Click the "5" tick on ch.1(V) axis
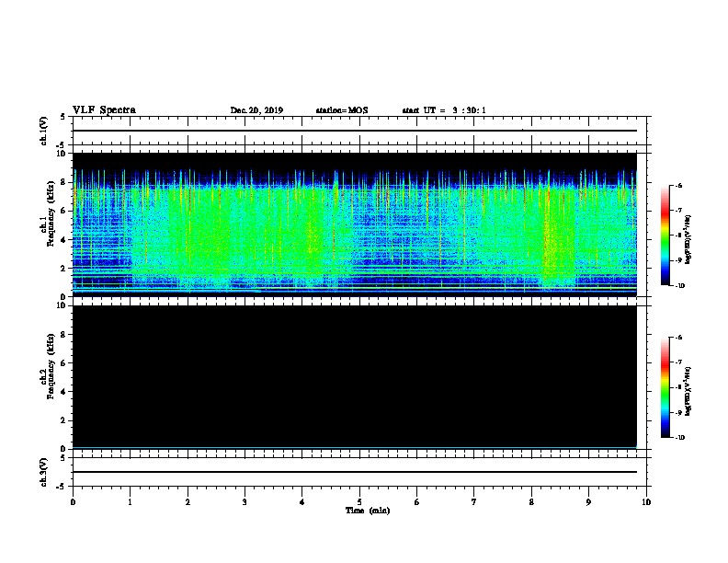 (x=63, y=117)
